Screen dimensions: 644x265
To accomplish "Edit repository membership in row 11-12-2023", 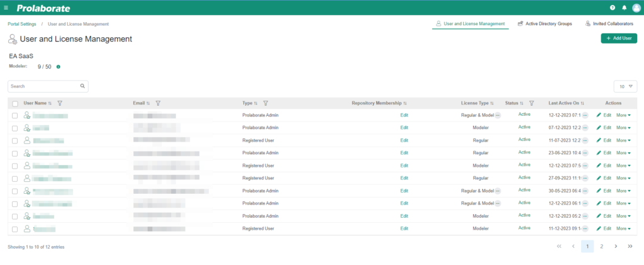I will point(404,228).
